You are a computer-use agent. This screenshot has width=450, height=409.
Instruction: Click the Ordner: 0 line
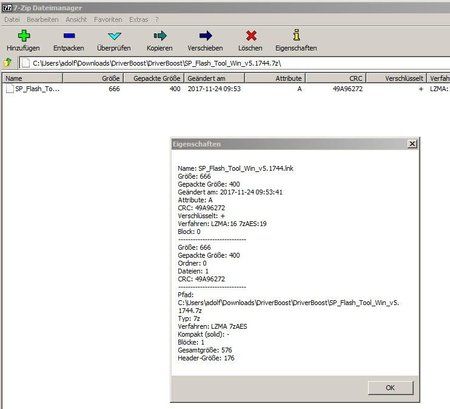192,263
